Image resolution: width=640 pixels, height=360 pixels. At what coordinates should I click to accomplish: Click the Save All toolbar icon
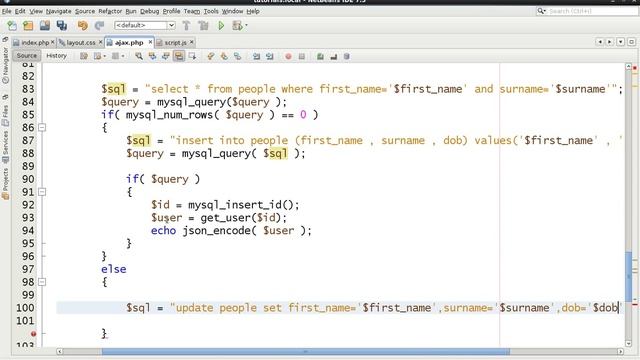coord(62,26)
